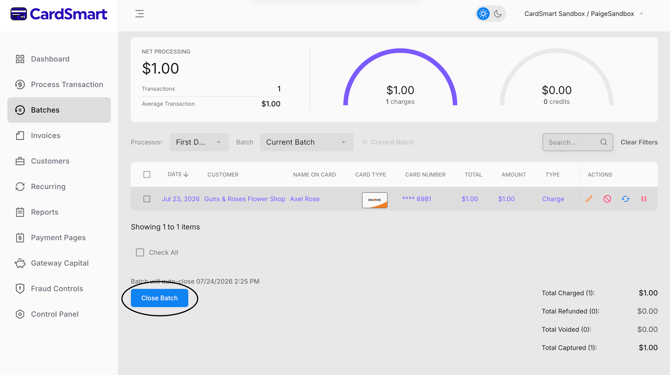Image resolution: width=670 pixels, height=375 pixels.
Task: Open Process Transaction in the sidebar
Action: click(59, 85)
